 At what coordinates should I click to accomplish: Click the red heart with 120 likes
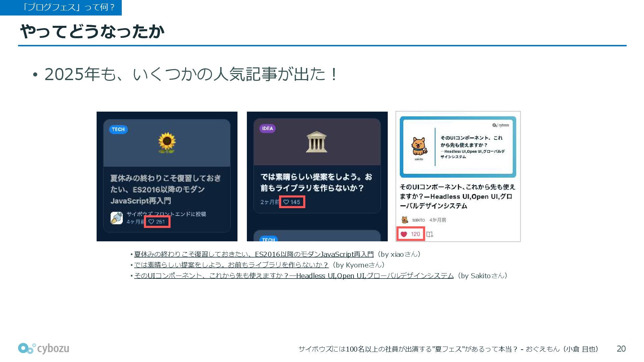tap(404, 234)
